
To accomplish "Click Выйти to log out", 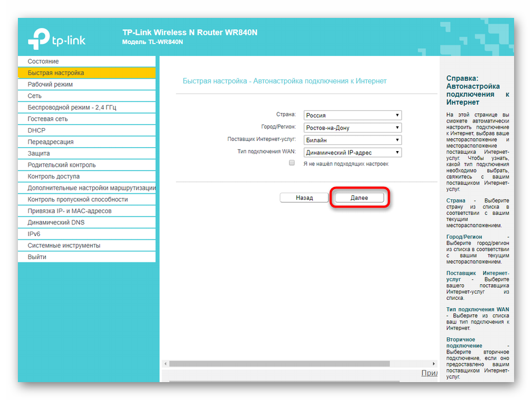I will (x=37, y=257).
